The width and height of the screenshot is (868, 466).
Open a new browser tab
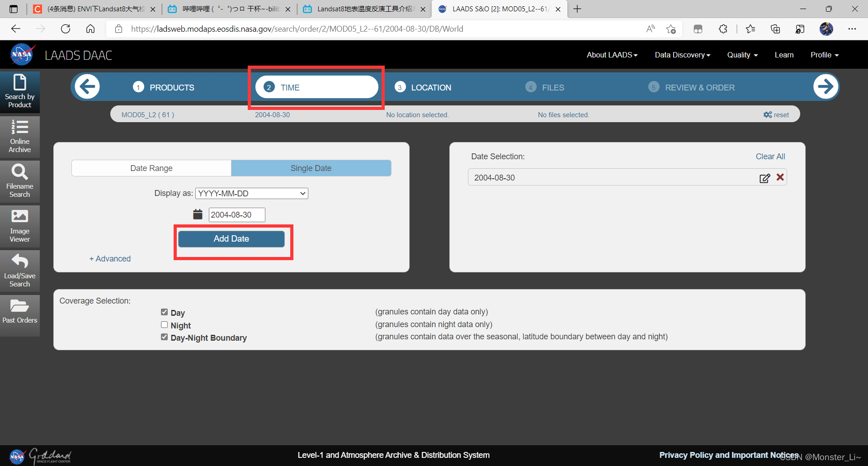577,9
